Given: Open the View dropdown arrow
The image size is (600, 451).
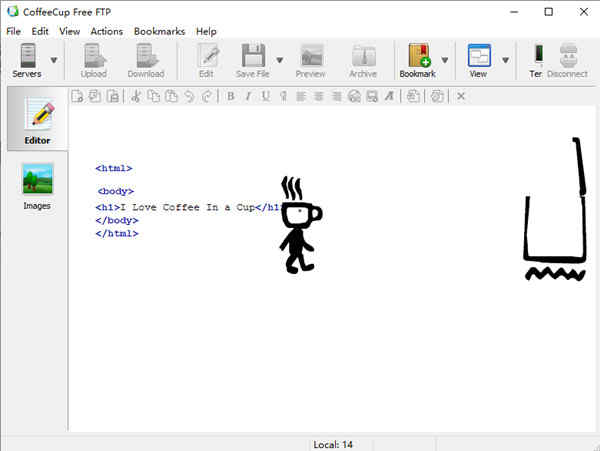Looking at the screenshot, I should pos(505,60).
